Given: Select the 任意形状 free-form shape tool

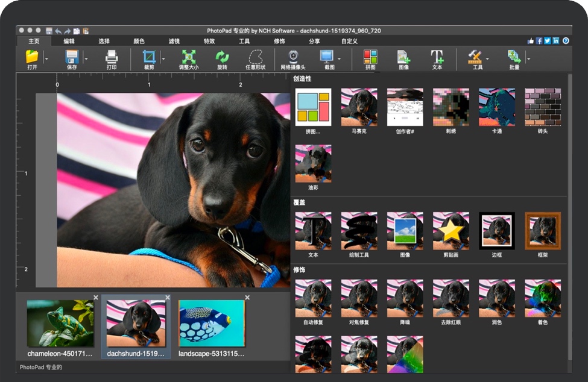Looking at the screenshot, I should (255, 57).
